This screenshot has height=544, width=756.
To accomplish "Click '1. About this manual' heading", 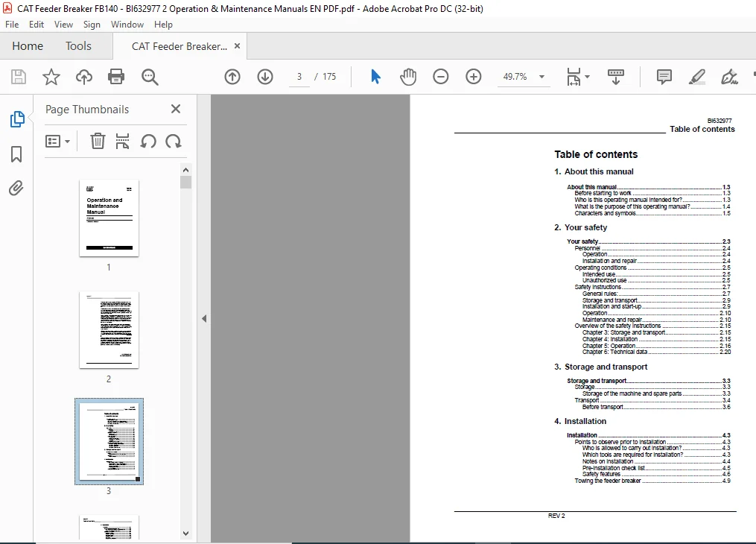I will (x=594, y=171).
